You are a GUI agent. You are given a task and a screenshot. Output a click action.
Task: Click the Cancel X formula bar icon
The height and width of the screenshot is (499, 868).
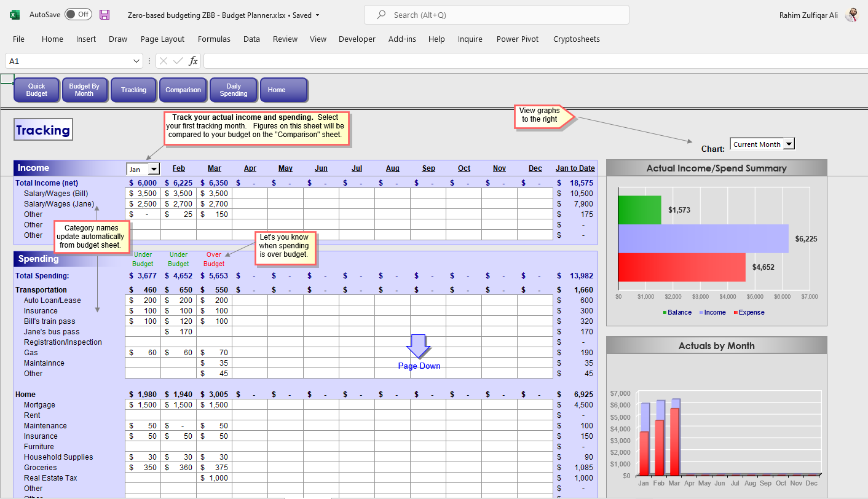[164, 61]
